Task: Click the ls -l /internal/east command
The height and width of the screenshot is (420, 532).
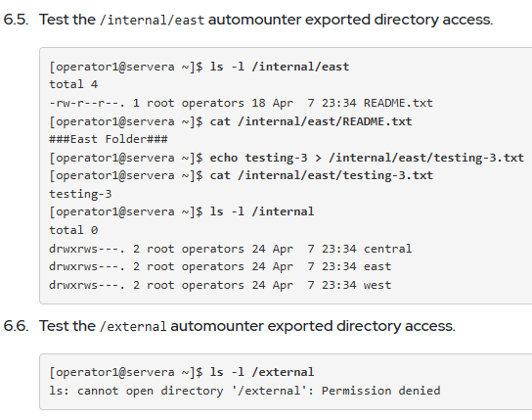Action: pyautogui.click(x=280, y=67)
